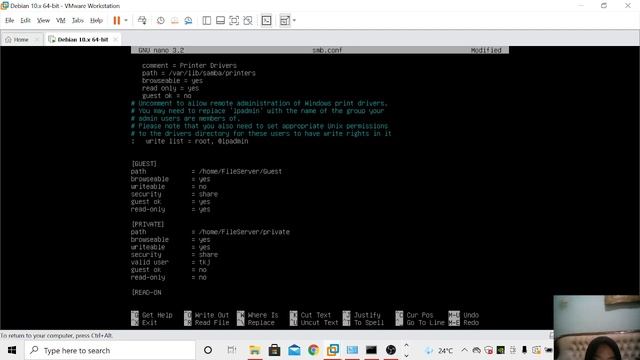Click the console view toolbar icon
The width and height of the screenshot is (640, 360).
266,20
